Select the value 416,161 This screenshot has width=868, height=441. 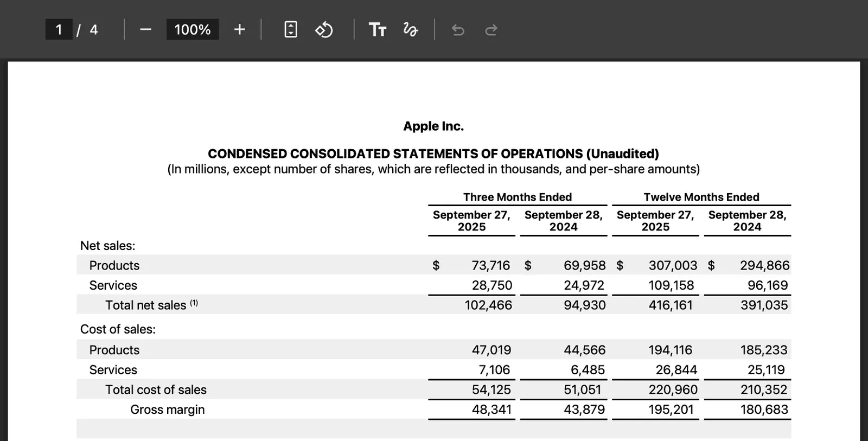click(671, 305)
